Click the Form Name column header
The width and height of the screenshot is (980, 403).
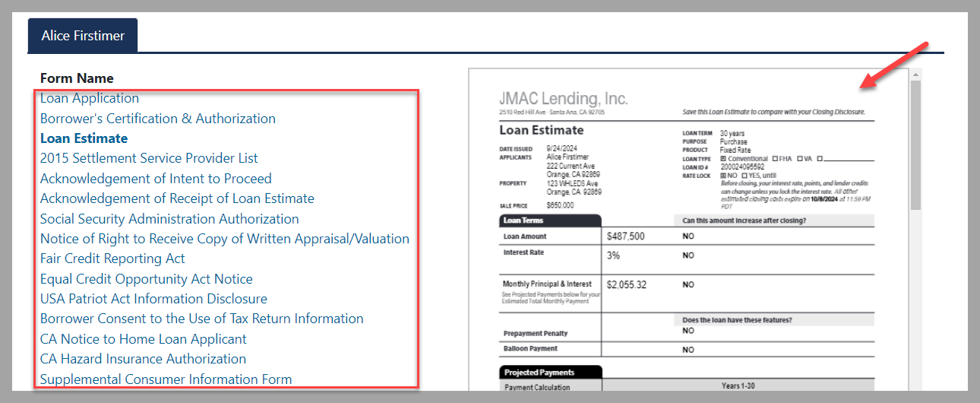(77, 78)
